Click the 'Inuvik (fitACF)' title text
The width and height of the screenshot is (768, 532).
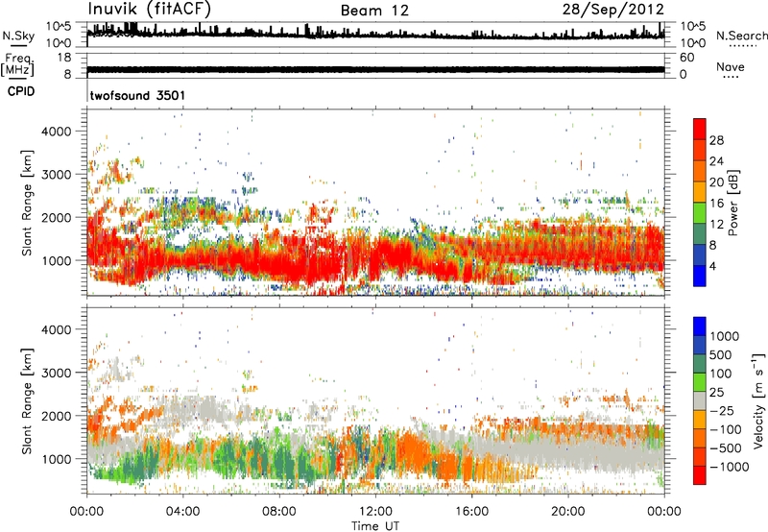coord(150,10)
